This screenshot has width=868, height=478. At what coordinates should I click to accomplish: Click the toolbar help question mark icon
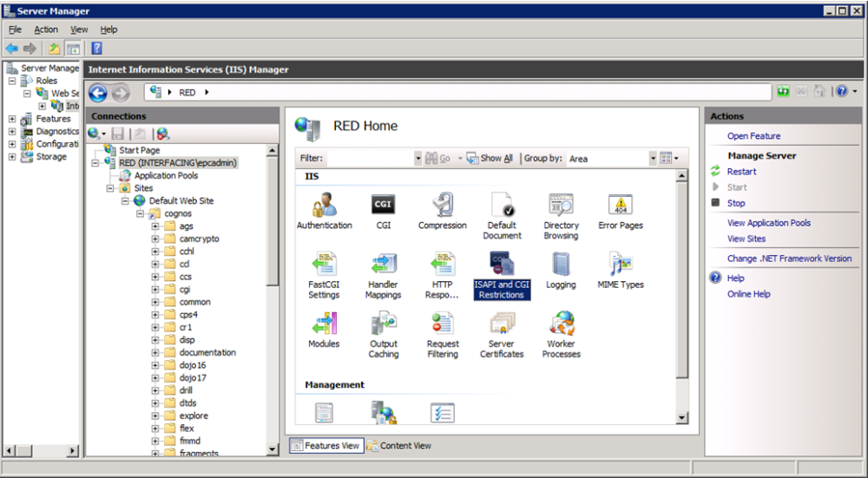pyautogui.click(x=96, y=49)
